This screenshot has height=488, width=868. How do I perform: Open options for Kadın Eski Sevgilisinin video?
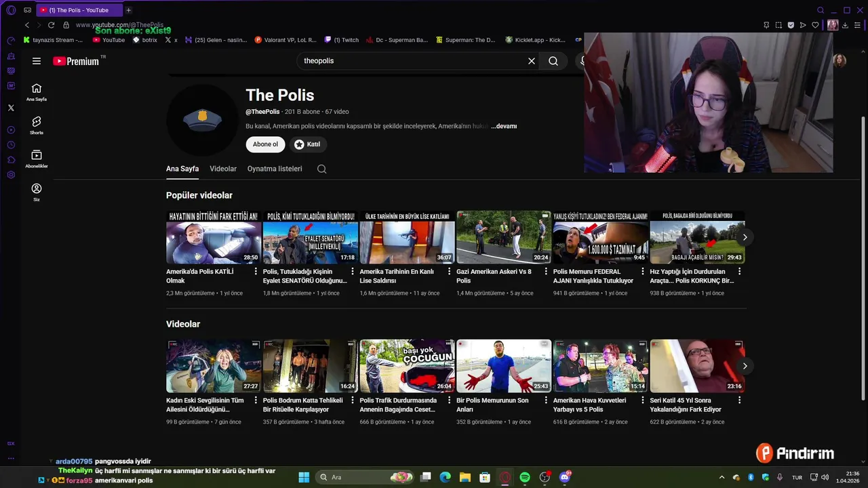256,401
